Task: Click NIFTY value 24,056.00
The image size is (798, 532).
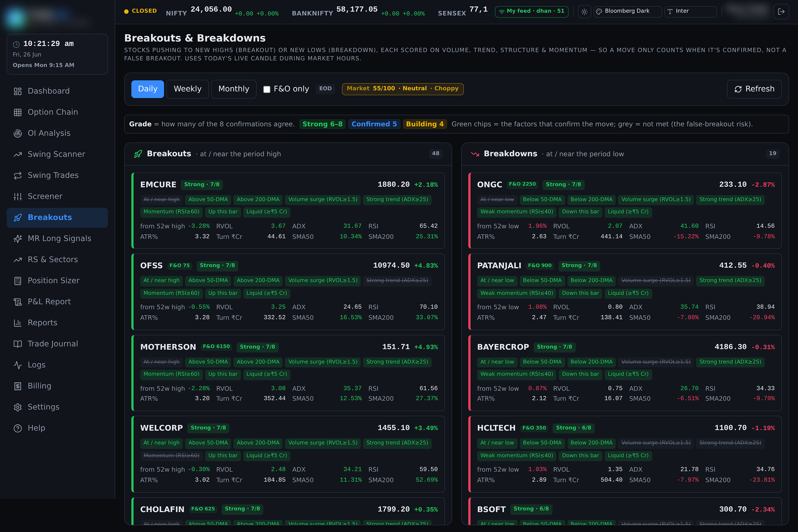Action: 211,10
